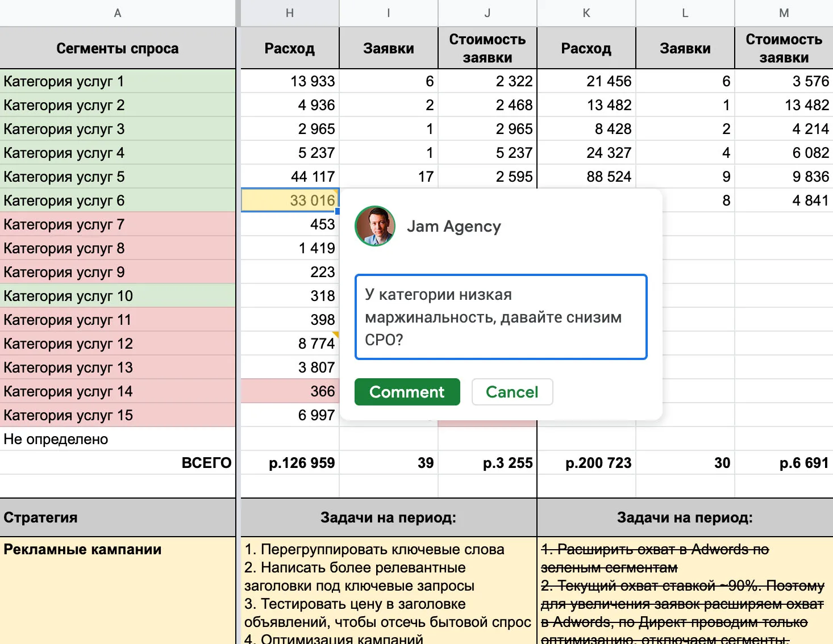Screen dimensions: 833x644
Task: Select the "Категория услуг 2" row label
Action: pyautogui.click(x=118, y=105)
